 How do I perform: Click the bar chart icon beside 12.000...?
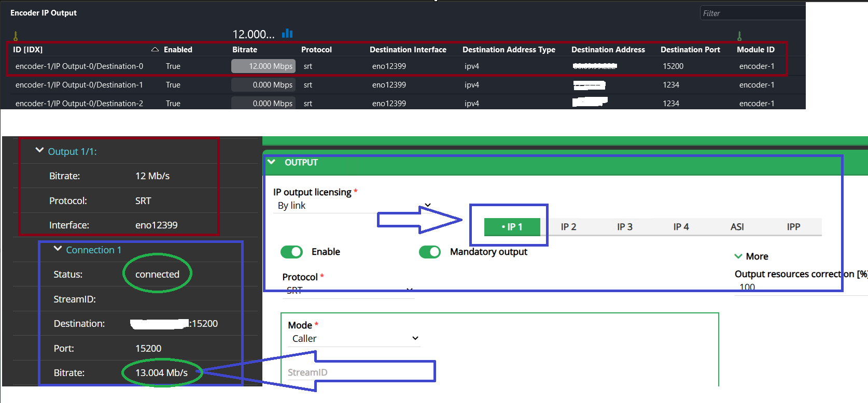[x=287, y=34]
